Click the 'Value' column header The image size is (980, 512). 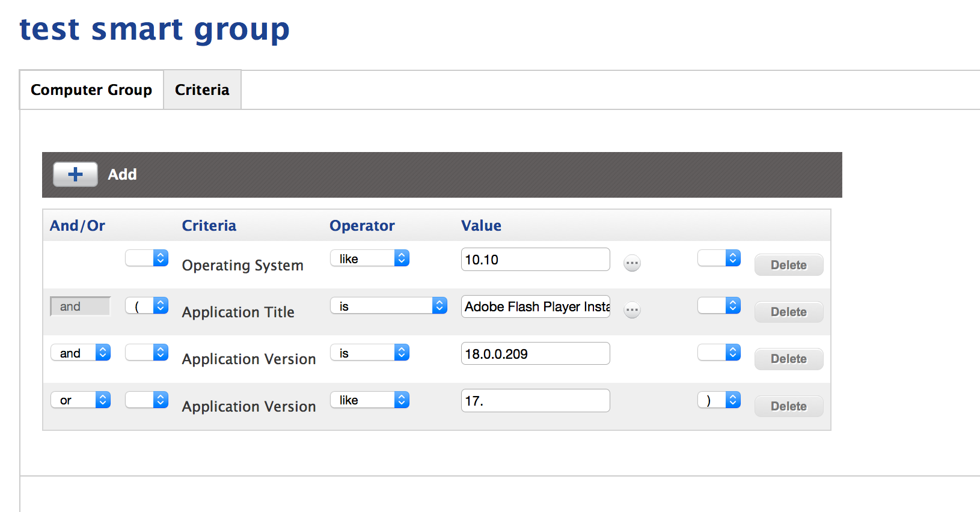pos(481,226)
